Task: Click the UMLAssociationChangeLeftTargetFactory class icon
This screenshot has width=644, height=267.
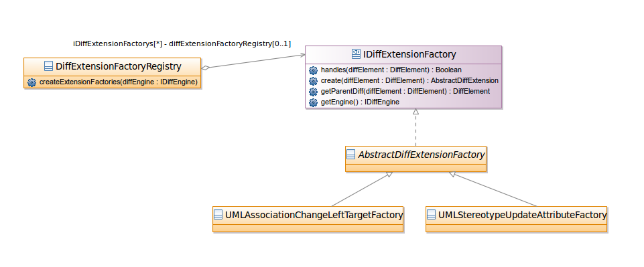Action: click(x=218, y=215)
